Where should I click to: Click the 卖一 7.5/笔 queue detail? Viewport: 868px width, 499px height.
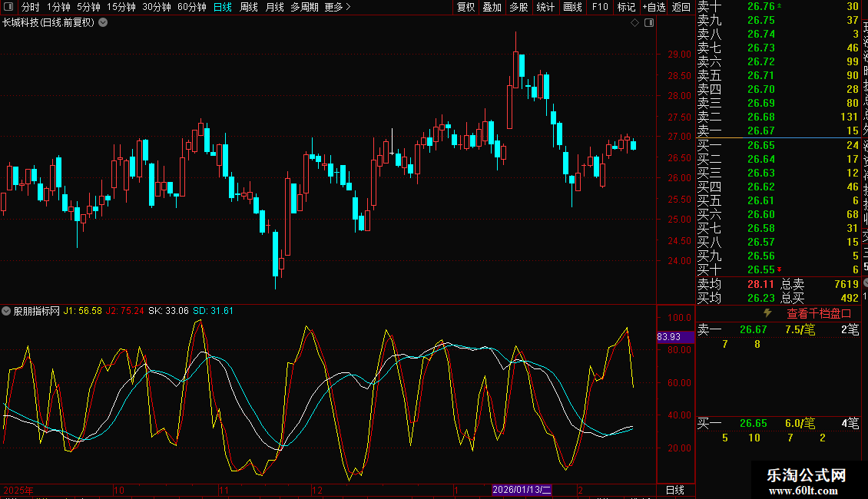click(800, 329)
